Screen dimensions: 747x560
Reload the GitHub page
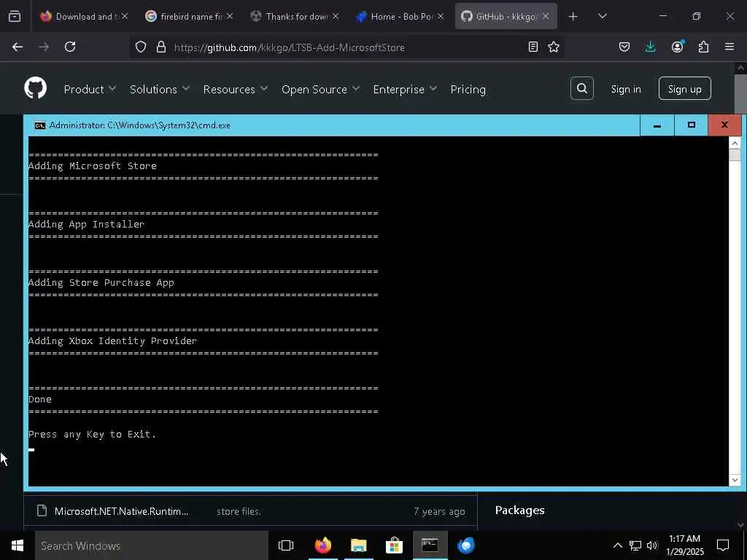point(70,47)
